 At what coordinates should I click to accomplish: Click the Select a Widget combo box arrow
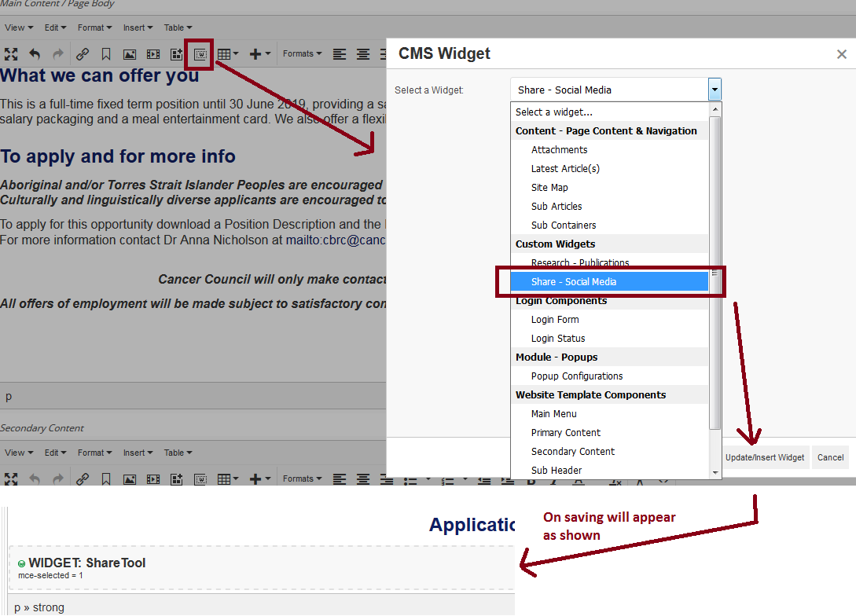714,90
